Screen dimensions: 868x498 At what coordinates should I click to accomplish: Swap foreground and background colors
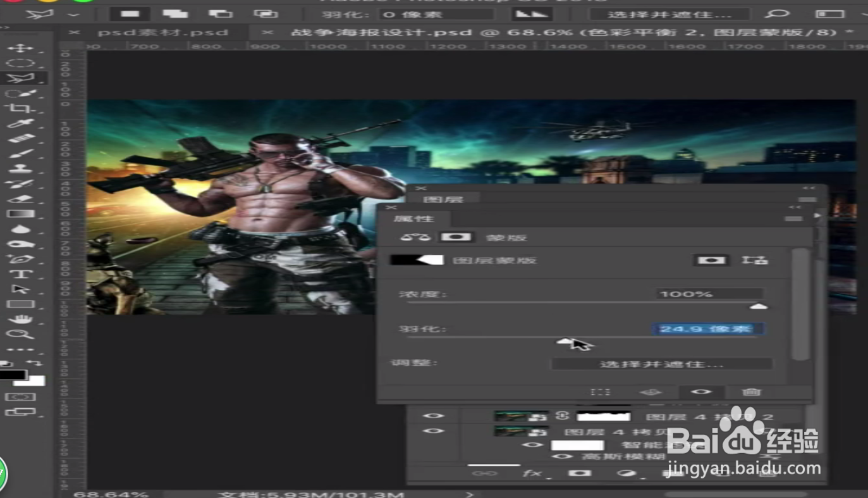pos(34,363)
